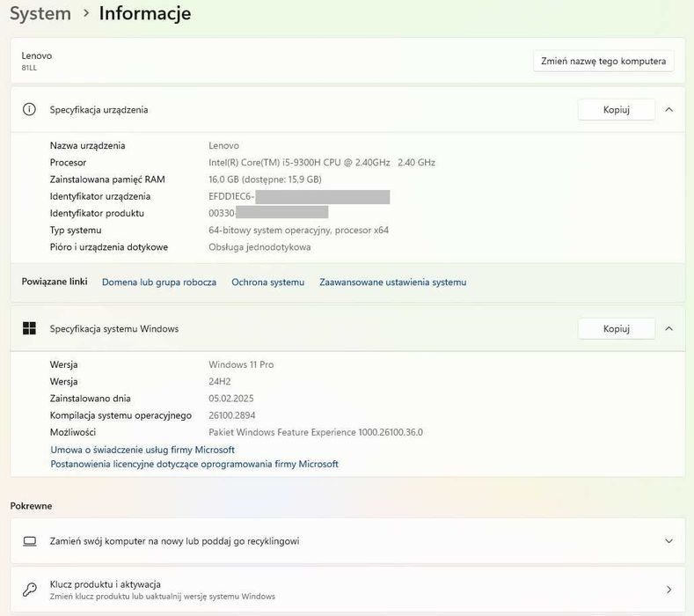Viewport: 694px width, 616px height.
Task: Open 'Zaawansowane ustawienia systemu' link
Action: (392, 282)
